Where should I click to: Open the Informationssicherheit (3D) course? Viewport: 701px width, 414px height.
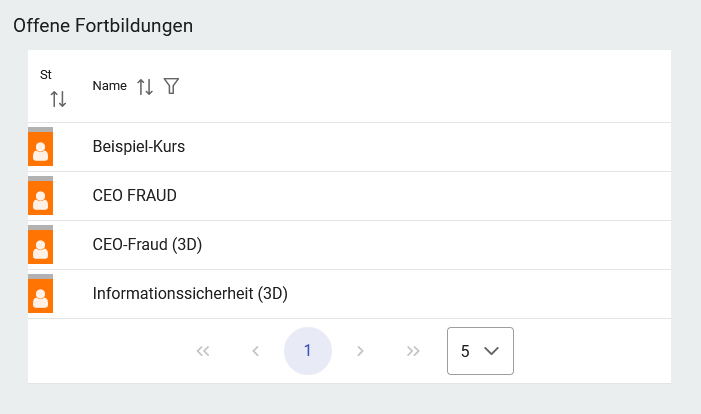[190, 294]
